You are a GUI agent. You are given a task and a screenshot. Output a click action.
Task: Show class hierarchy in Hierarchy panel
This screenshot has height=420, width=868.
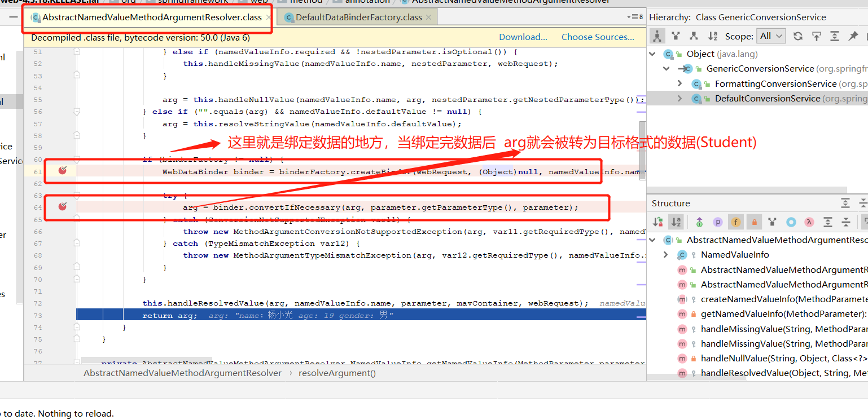657,36
